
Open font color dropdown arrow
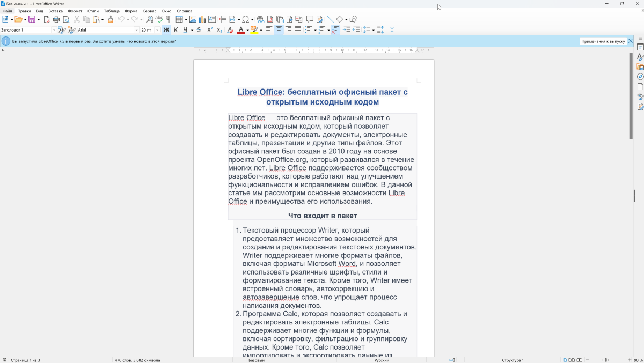(x=248, y=30)
